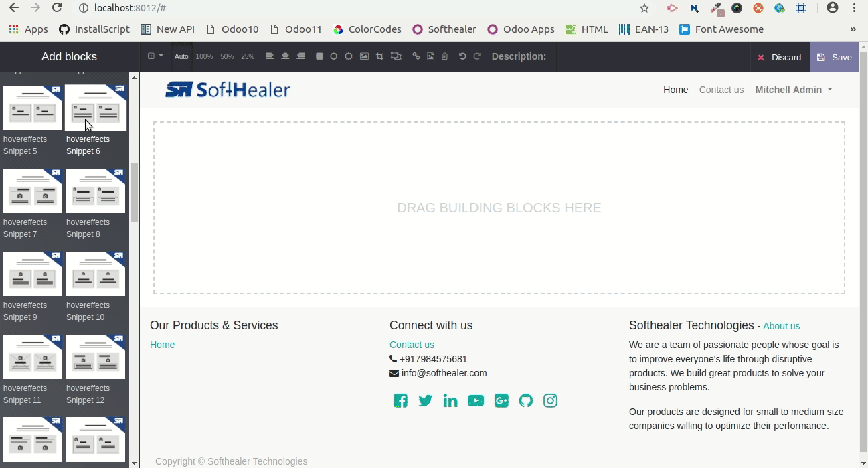Select hovereffects Snippet 5 block thumbnail
Viewport: 868px width, 468px height.
tap(33, 107)
